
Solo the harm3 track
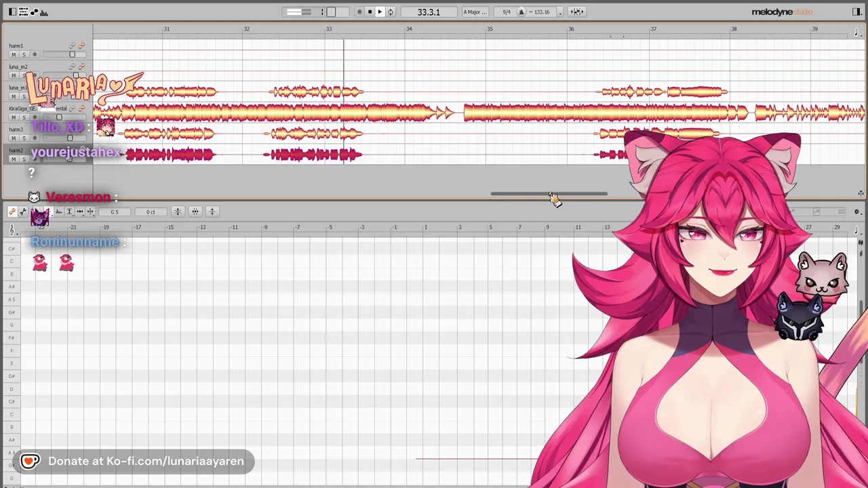(x=23, y=138)
